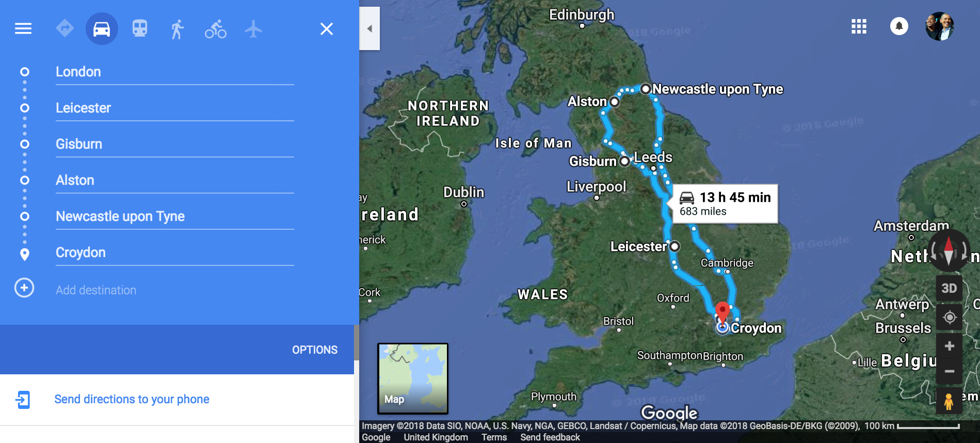Send directions to your phone

point(132,399)
